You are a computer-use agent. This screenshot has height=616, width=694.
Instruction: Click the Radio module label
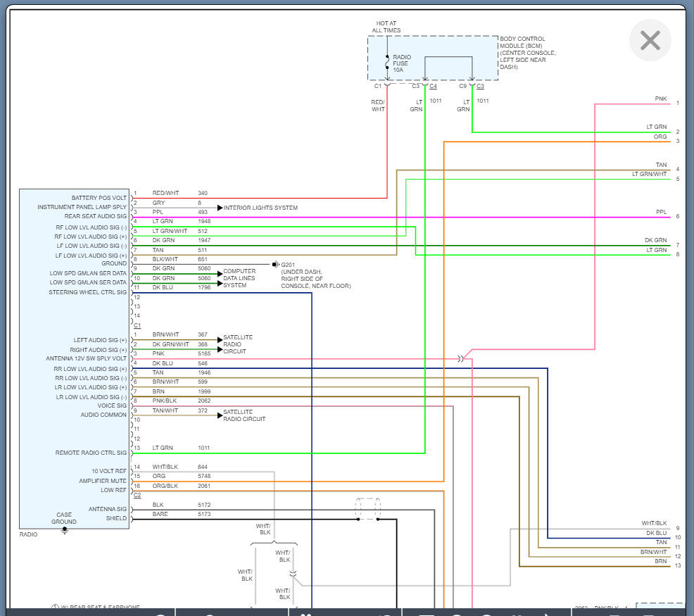[28, 534]
